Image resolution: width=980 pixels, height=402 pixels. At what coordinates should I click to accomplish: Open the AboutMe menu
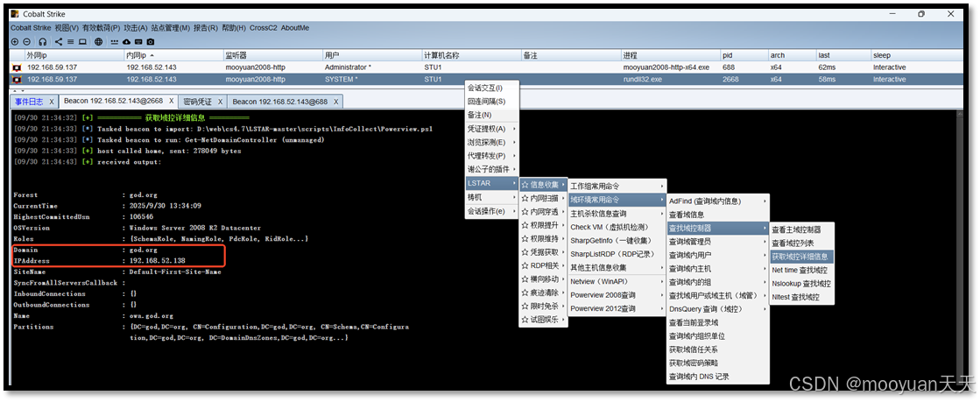295,28
